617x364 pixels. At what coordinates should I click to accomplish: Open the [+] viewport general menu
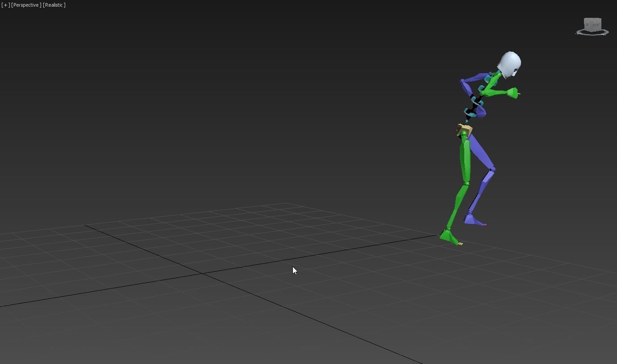pos(5,5)
